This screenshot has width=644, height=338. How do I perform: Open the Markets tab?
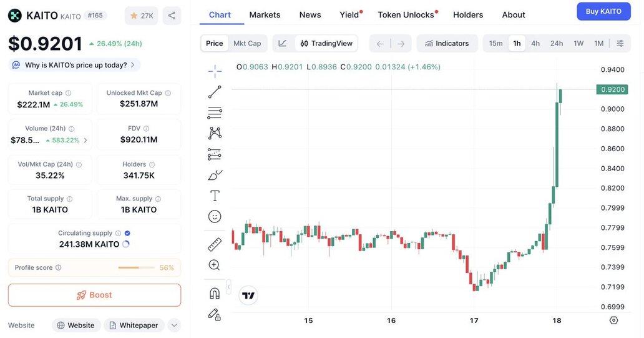coord(265,14)
